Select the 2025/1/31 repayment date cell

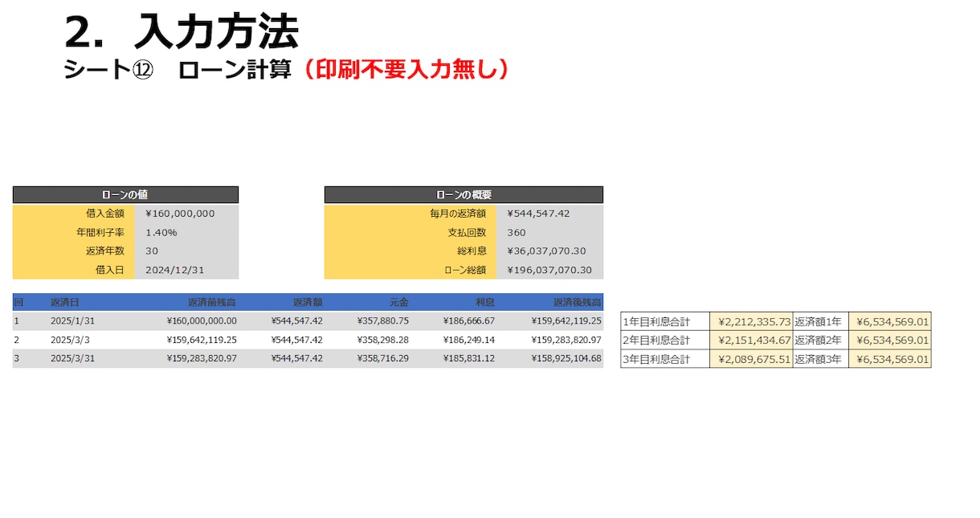(x=72, y=320)
